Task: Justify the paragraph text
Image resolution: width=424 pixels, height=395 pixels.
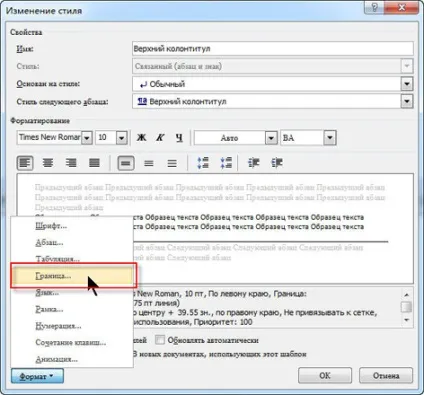Action: point(94,163)
